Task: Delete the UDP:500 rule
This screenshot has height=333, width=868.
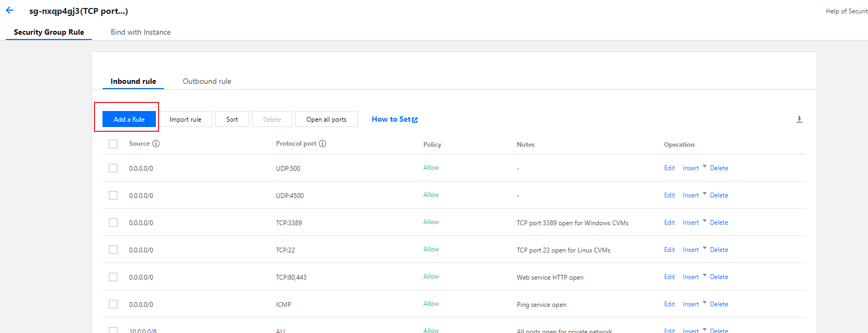Action: coord(719,168)
